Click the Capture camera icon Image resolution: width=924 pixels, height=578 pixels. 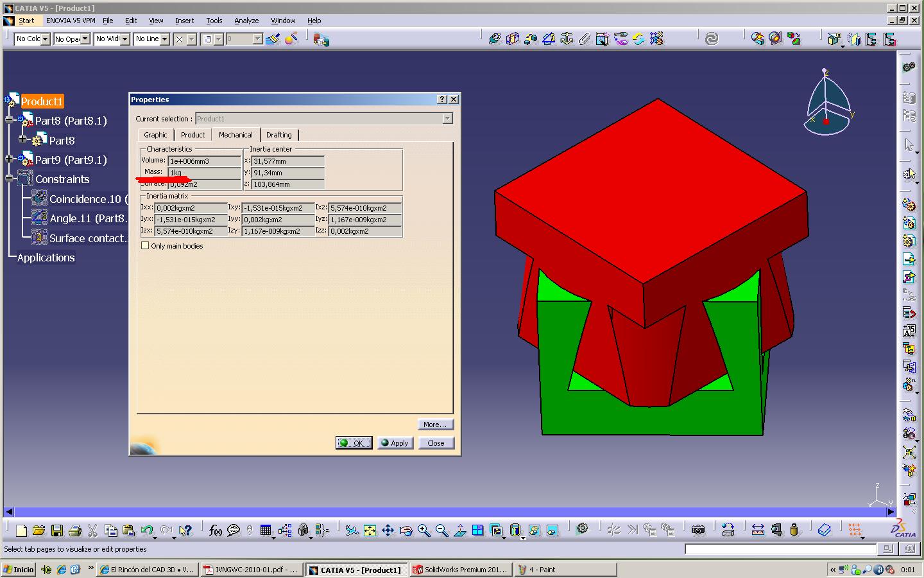[698, 530]
